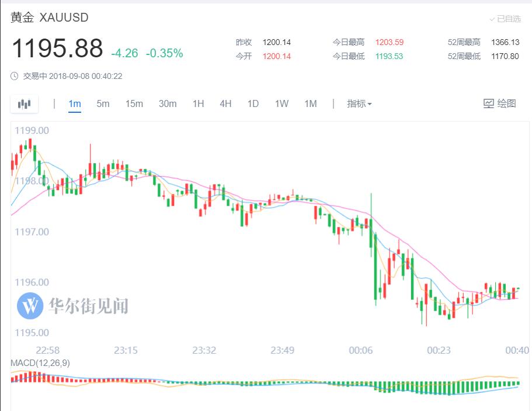Switch to the 5m timeframe
The image size is (532, 411).
103,103
